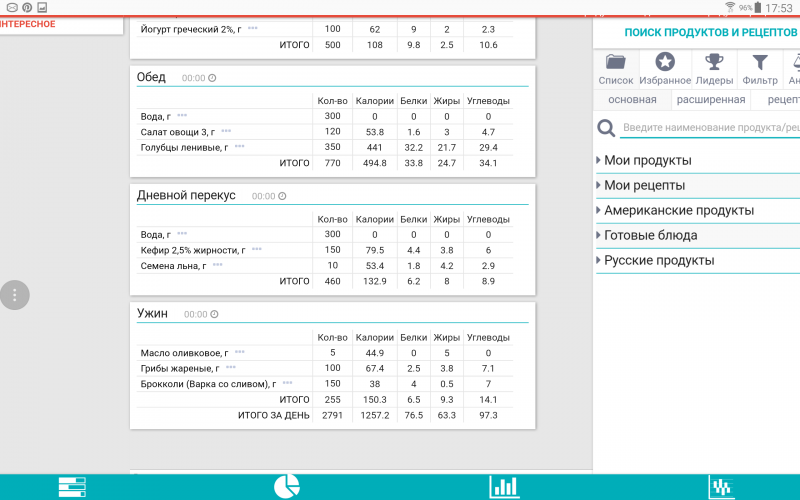
Task: Expand the Русские продукты category
Action: pos(658,261)
